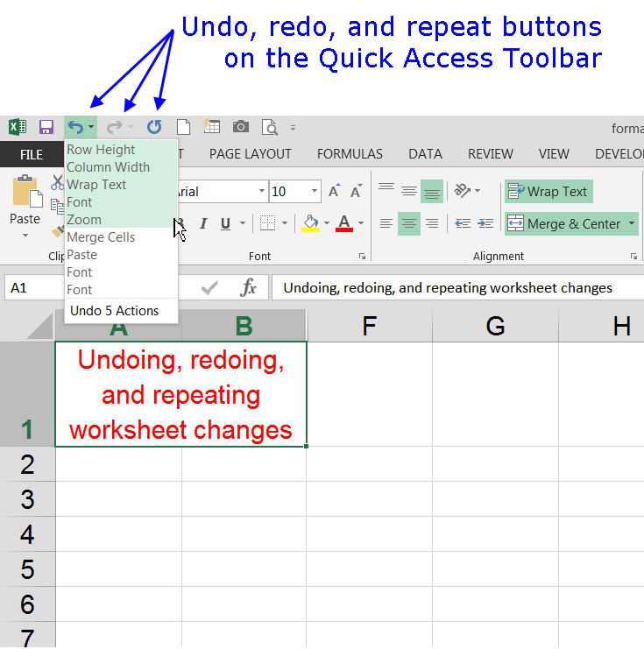Image resolution: width=644 pixels, height=649 pixels.
Task: Save the workbook with the floppy icon
Action: 46,127
